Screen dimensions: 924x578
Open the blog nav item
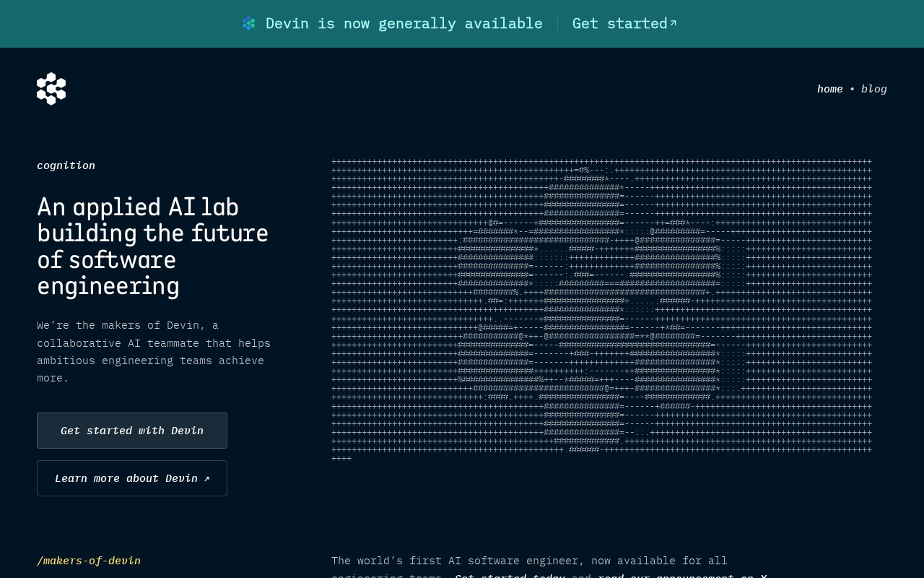[874, 90]
